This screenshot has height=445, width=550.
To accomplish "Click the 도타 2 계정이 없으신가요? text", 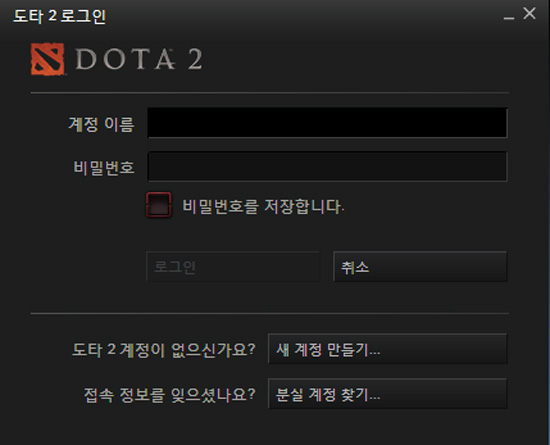I will point(164,350).
